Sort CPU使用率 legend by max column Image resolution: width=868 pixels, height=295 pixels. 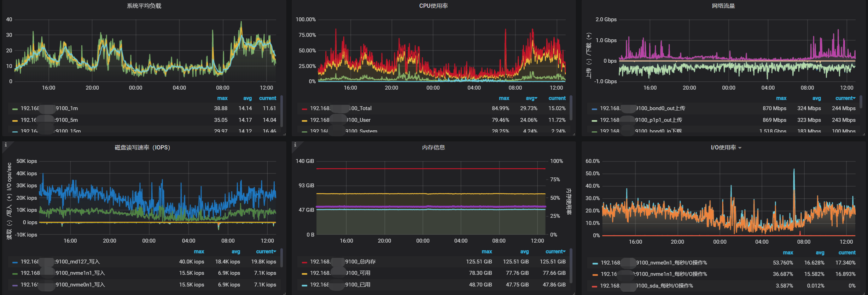tap(504, 98)
